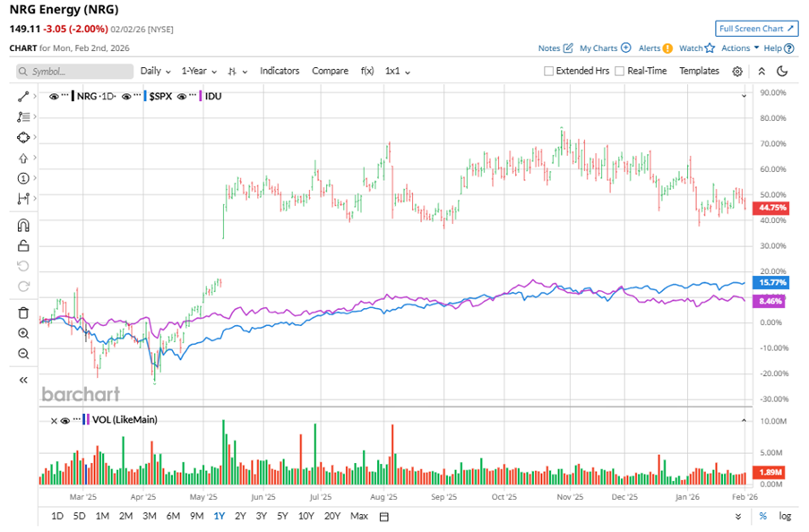Click the IDU purple color swatch
809x532 pixels.
200,97
